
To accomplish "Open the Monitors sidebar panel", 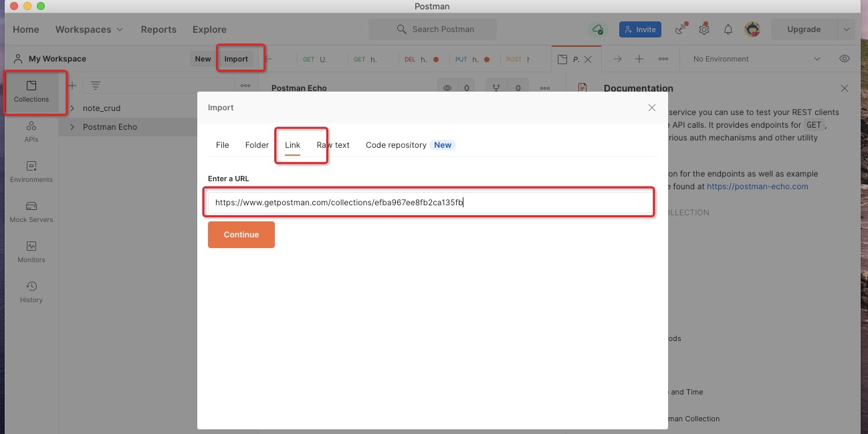I will 31,252.
